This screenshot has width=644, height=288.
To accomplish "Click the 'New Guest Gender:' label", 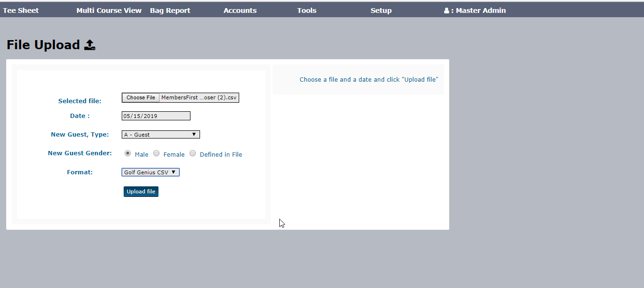I will (x=80, y=153).
